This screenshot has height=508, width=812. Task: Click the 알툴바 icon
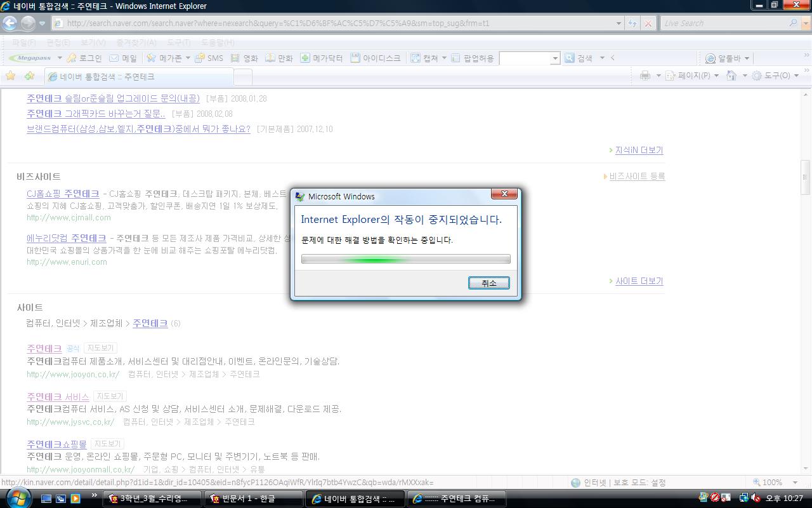tap(710, 58)
